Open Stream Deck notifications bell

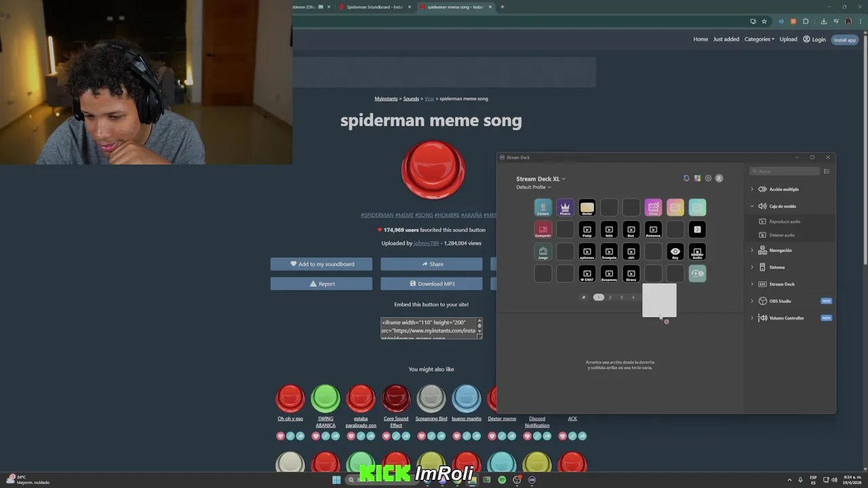(x=686, y=178)
